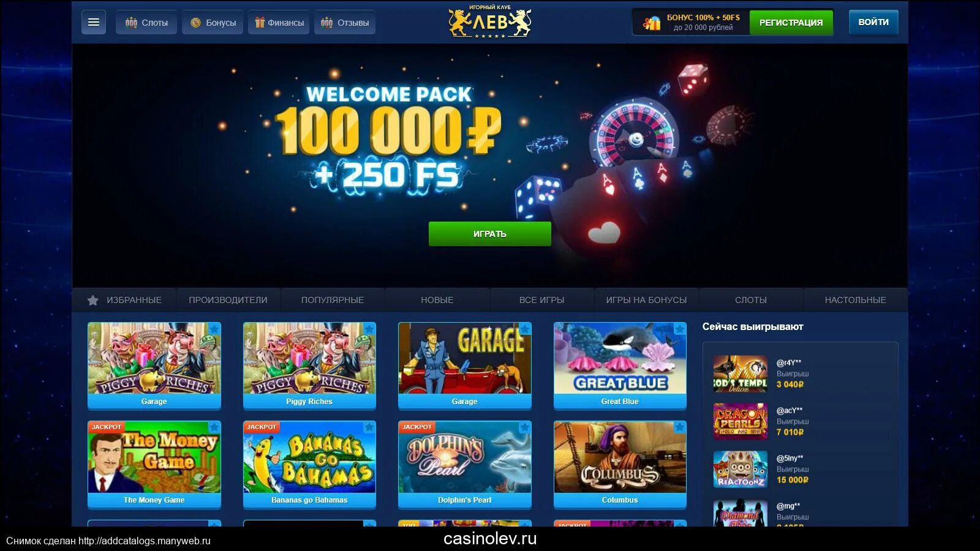Go to Отзывы page
Image resolution: width=980 pixels, height=551 pixels.
coord(345,23)
